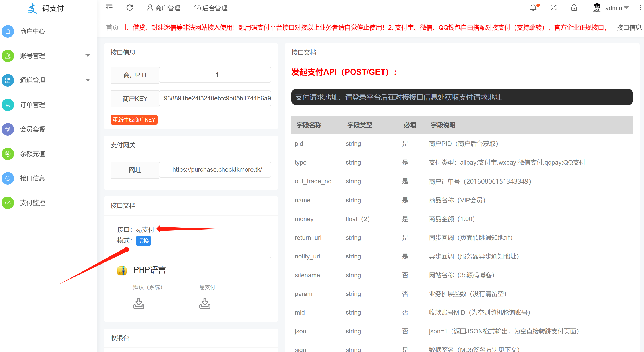Click the 通道管理 grid icon
Viewport: 644px width, 352px height.
click(x=8, y=80)
